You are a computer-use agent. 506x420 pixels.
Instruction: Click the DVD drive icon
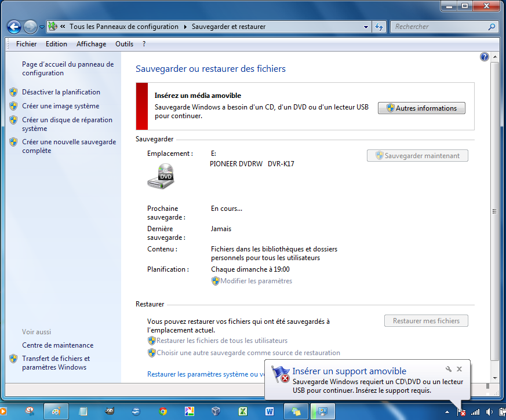(x=161, y=176)
